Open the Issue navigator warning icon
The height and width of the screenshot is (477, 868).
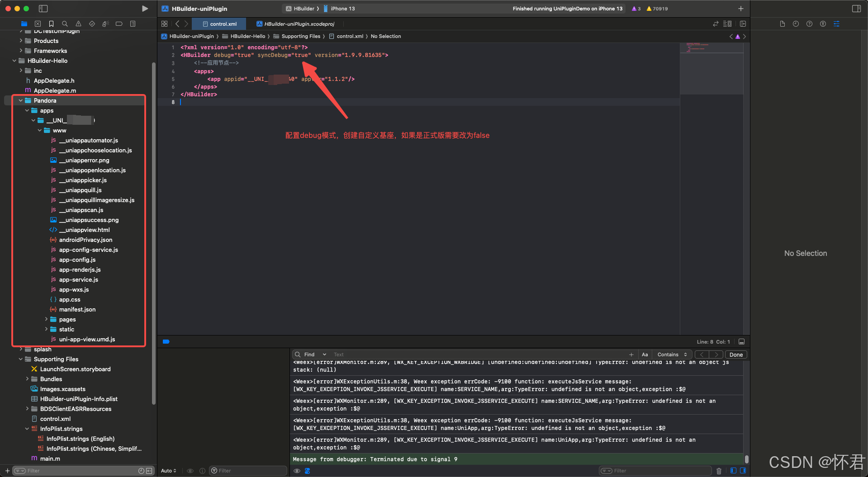tap(78, 24)
